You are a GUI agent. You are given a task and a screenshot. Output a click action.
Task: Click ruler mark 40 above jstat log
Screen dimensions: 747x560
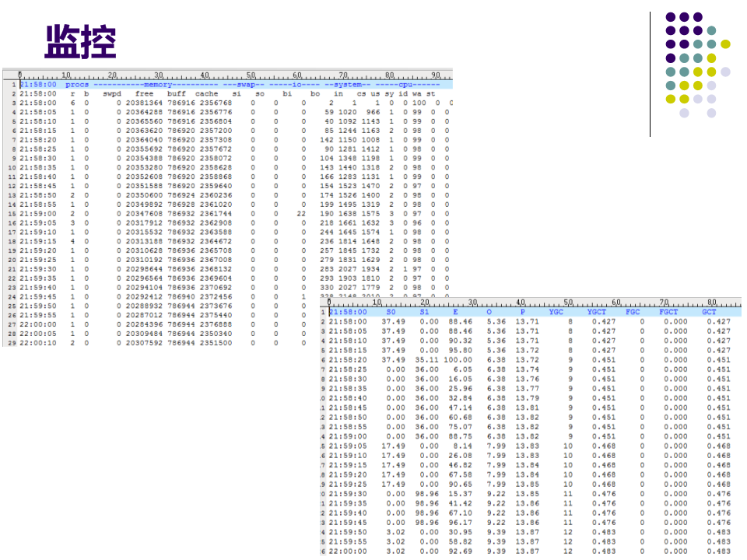pyautogui.click(x=521, y=303)
